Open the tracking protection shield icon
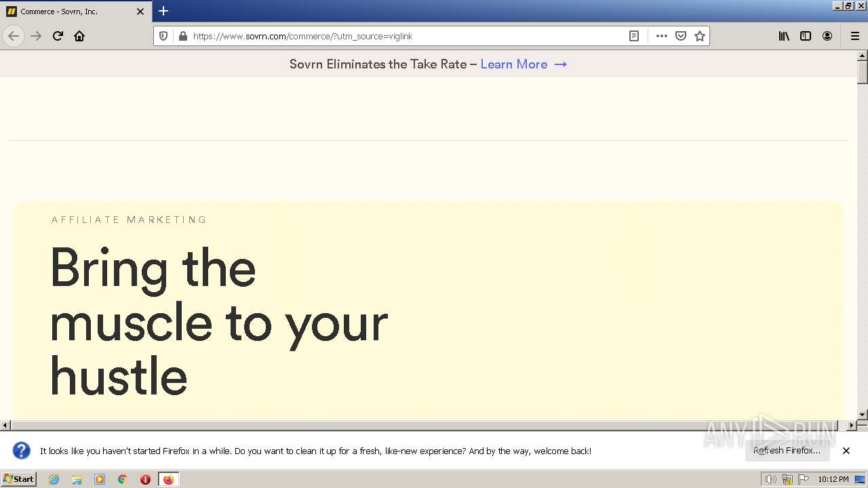 pyautogui.click(x=163, y=36)
